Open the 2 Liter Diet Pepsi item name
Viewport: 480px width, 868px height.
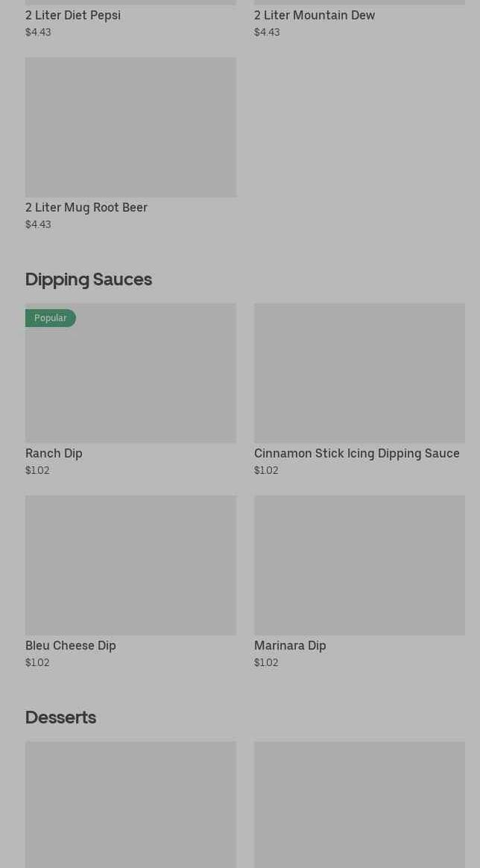73,15
